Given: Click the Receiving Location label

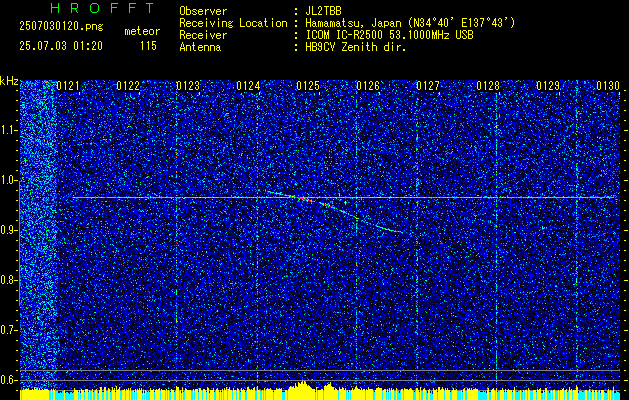Looking at the screenshot, I should 233,23.
